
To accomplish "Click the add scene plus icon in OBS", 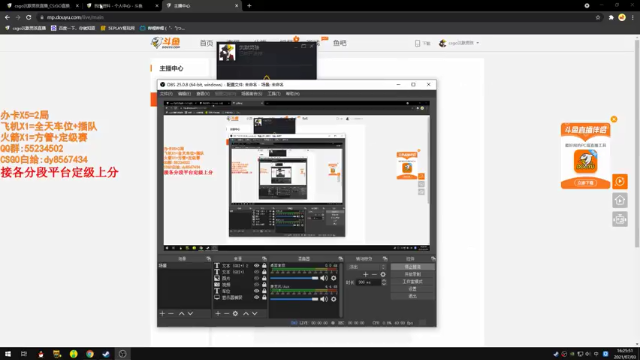I will point(162,313).
